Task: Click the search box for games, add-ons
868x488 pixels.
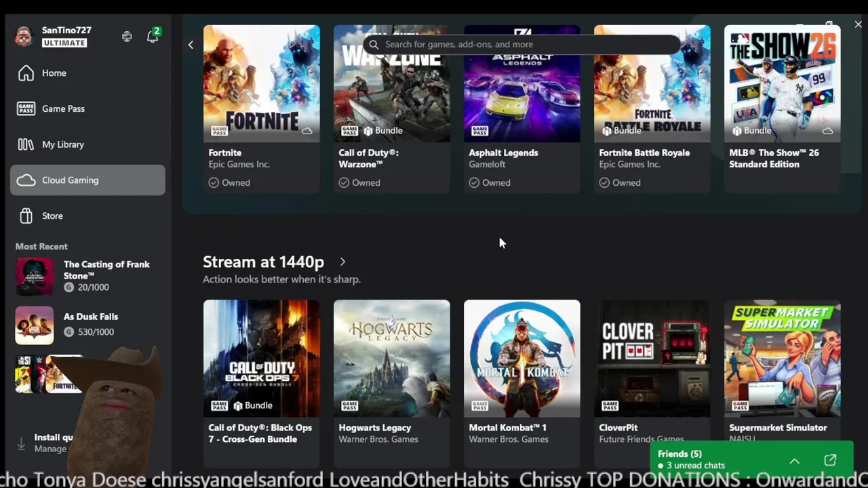Action: click(x=521, y=44)
